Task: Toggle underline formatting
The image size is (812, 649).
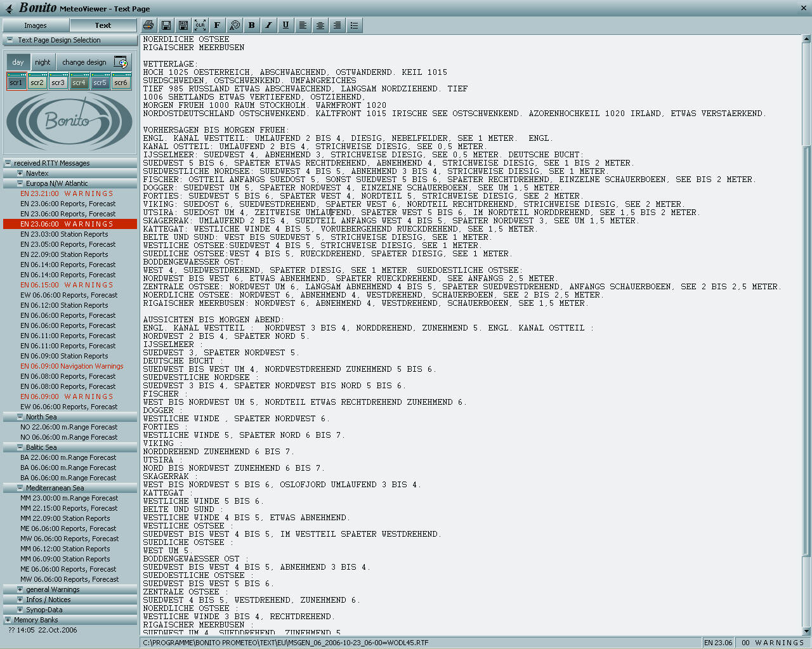Action: pyautogui.click(x=285, y=25)
